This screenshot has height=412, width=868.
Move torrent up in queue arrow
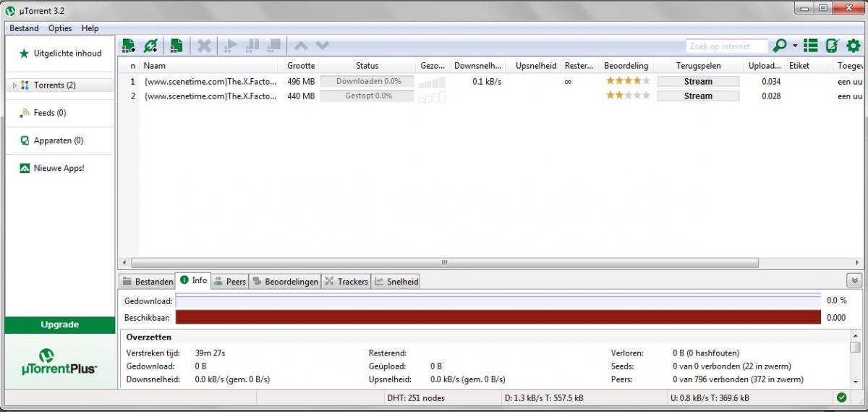pyautogui.click(x=301, y=46)
